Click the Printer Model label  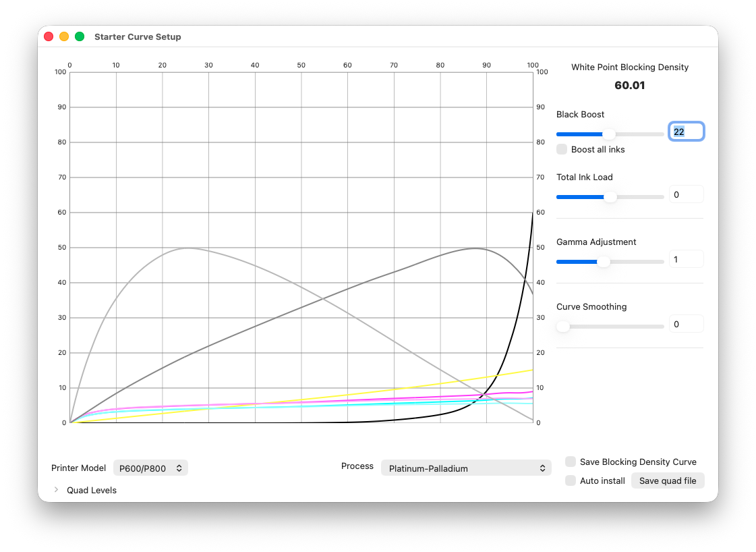[x=79, y=468]
